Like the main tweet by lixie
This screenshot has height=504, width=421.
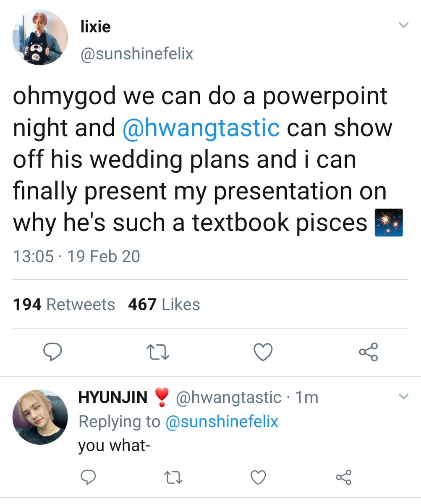(x=264, y=352)
